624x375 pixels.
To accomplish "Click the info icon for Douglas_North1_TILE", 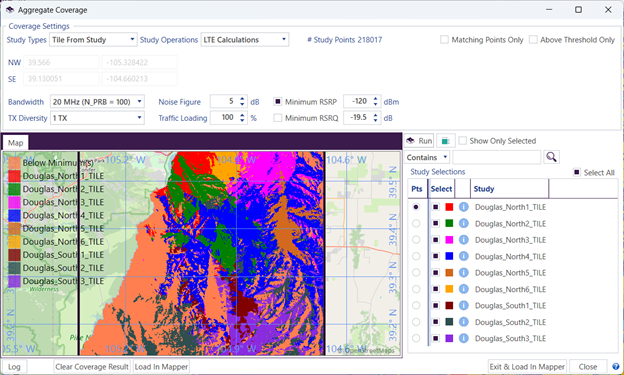I will (x=463, y=207).
